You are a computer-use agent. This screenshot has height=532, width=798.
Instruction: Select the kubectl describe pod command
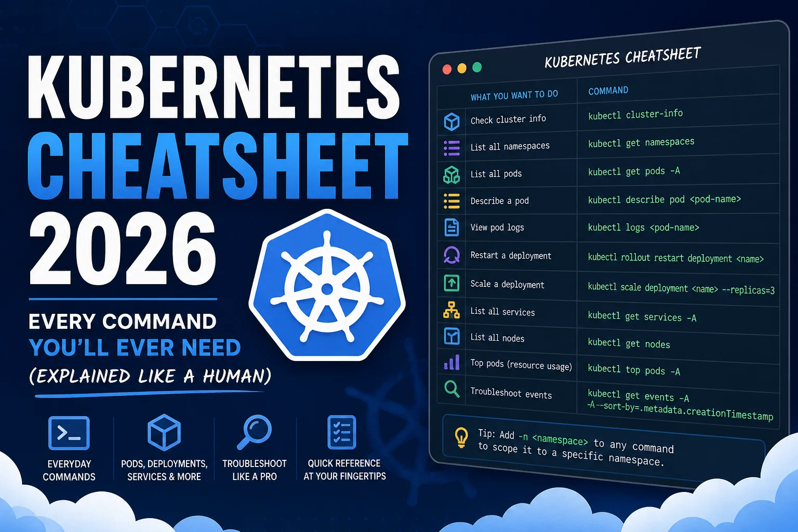pyautogui.click(x=664, y=199)
